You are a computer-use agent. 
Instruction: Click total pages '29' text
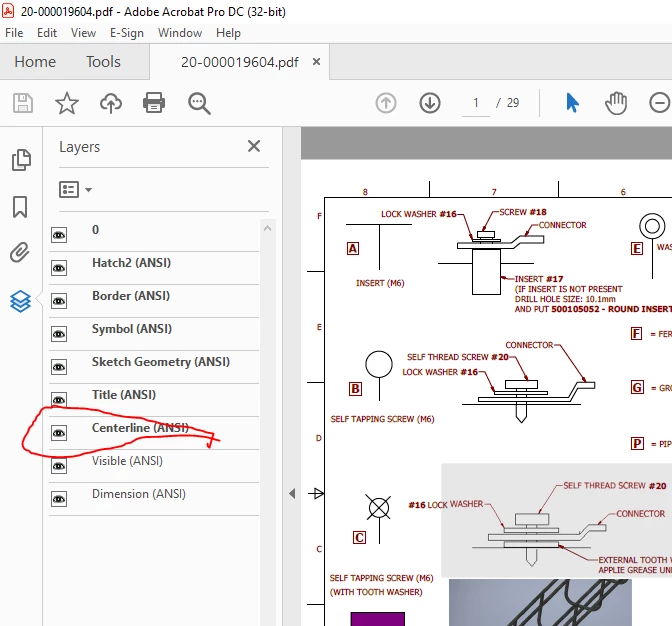click(513, 103)
